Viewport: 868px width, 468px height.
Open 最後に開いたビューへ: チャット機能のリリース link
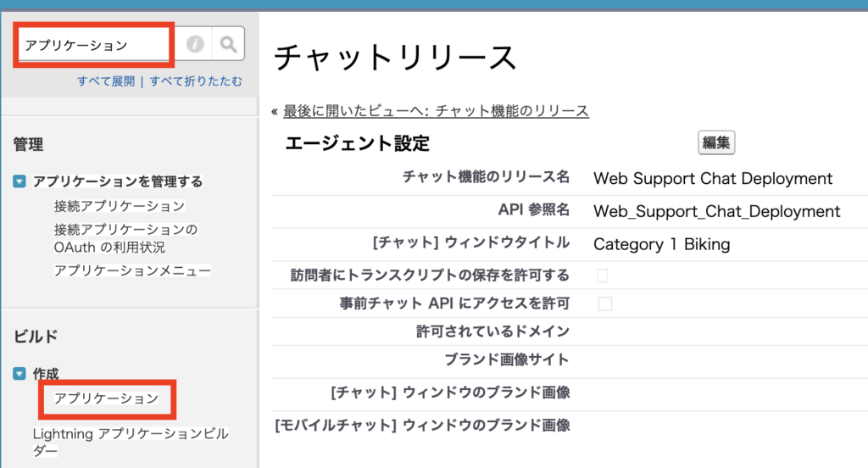pyautogui.click(x=436, y=111)
